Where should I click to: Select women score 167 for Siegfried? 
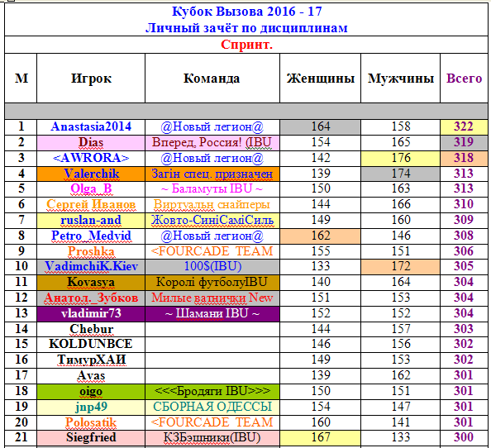(320, 438)
